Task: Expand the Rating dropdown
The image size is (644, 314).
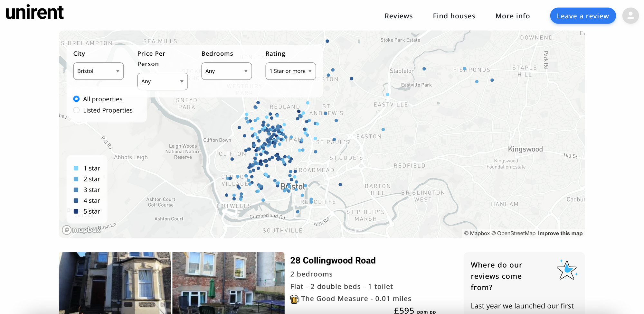Action: click(290, 71)
